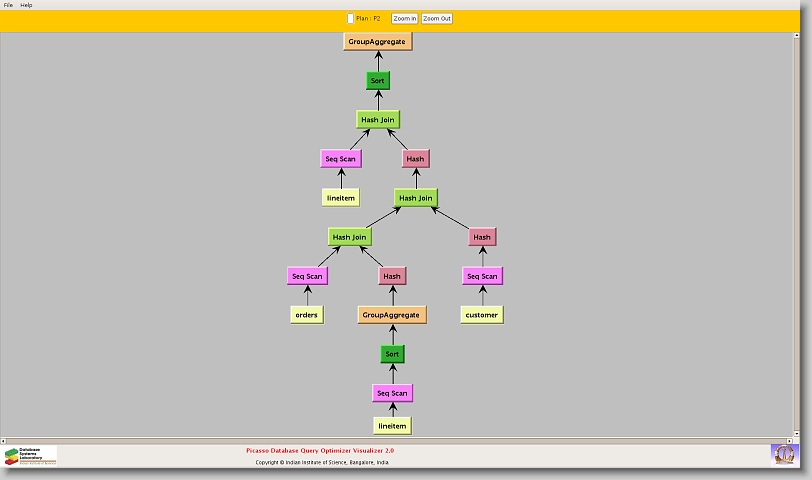Image resolution: width=812 pixels, height=480 pixels.
Task: Select the customer table node
Action: pyautogui.click(x=482, y=315)
